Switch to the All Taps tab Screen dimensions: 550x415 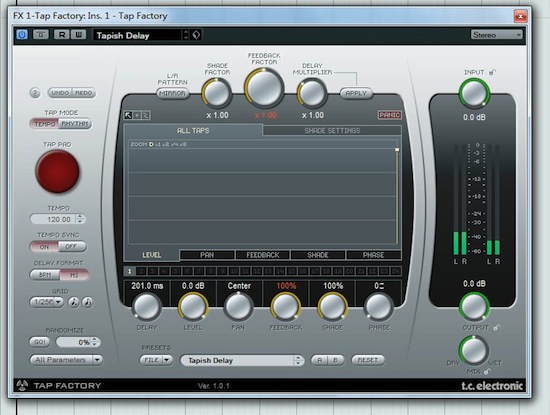193,130
